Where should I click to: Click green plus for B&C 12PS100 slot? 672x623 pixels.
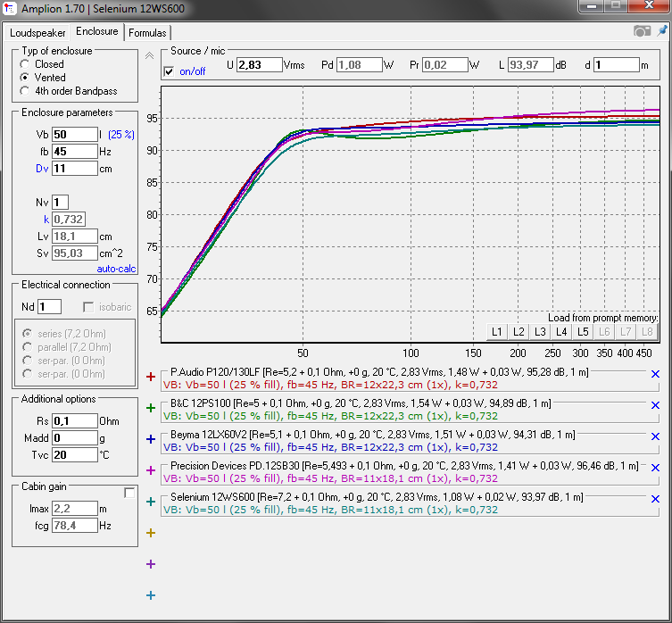(x=151, y=408)
